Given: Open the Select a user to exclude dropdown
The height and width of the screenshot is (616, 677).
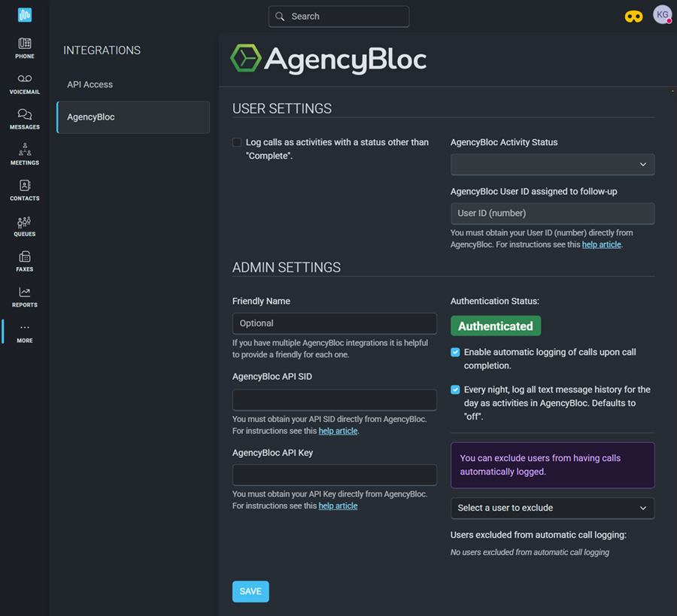Looking at the screenshot, I should 552,508.
